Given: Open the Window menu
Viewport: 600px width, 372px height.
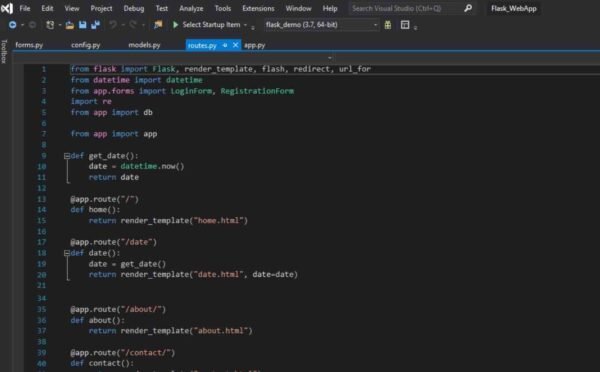Looking at the screenshot, I should tap(298, 8).
